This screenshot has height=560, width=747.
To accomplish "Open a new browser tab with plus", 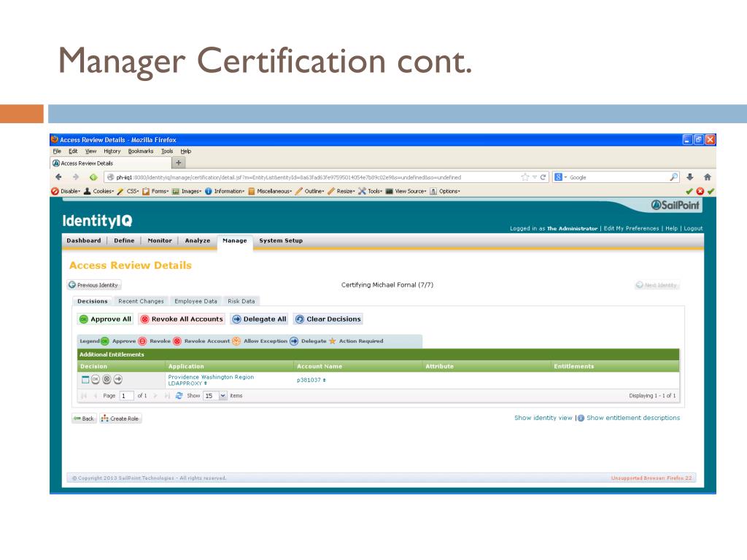I will click(179, 163).
